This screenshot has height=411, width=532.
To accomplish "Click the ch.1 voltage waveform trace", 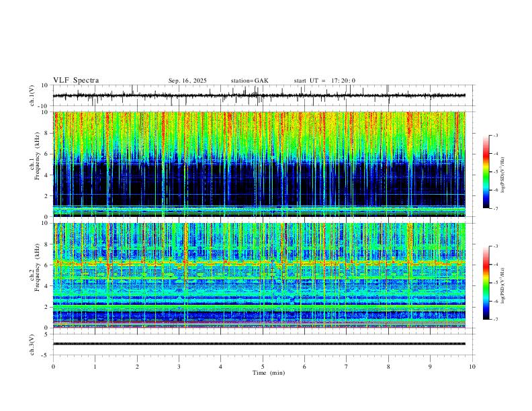I will pos(259,95).
